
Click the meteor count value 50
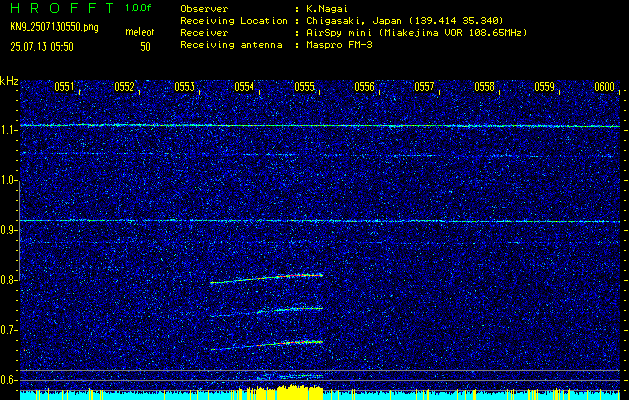click(x=145, y=47)
